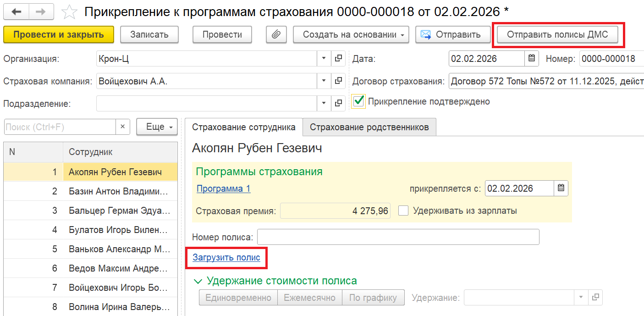Open the Организация record with its open icon
The height and width of the screenshot is (316, 644).
339,59
